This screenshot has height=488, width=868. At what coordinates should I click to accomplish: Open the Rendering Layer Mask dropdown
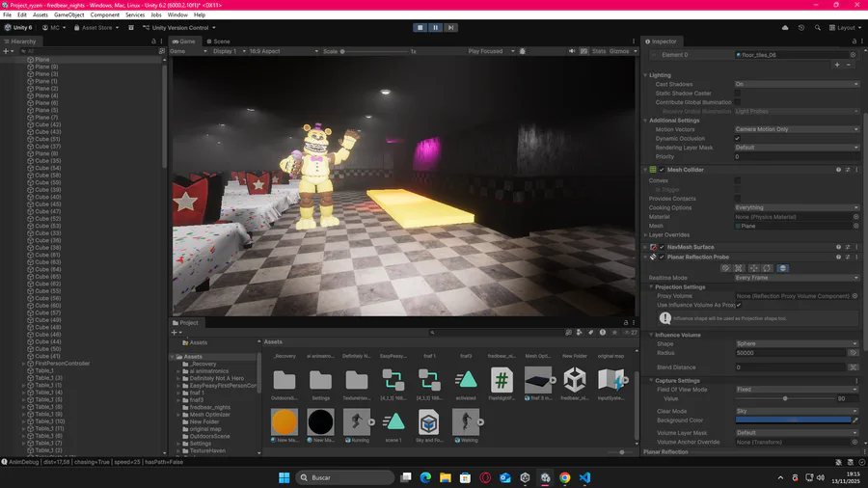pos(797,148)
